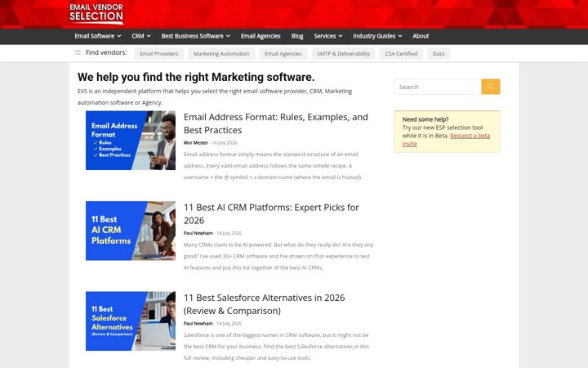
Task: Click inside the Search input field
Action: (438, 87)
